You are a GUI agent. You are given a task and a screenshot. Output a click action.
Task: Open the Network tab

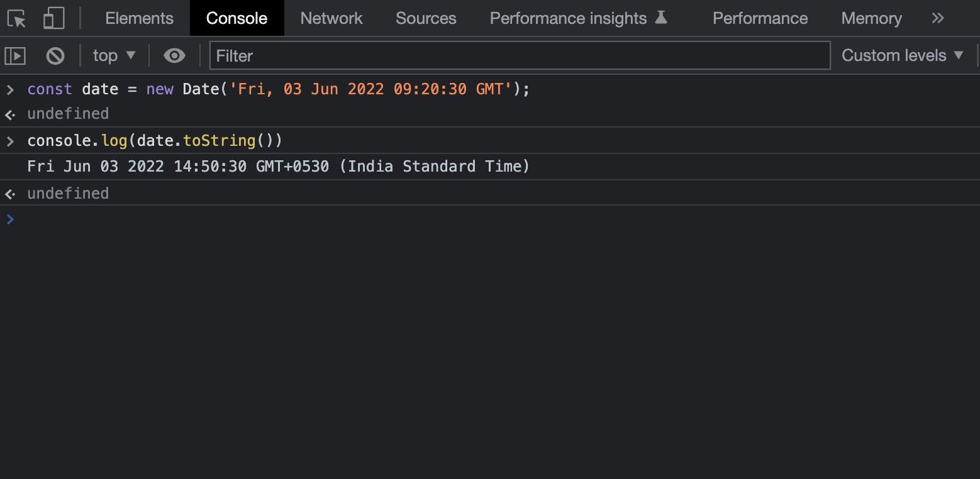pyautogui.click(x=331, y=18)
